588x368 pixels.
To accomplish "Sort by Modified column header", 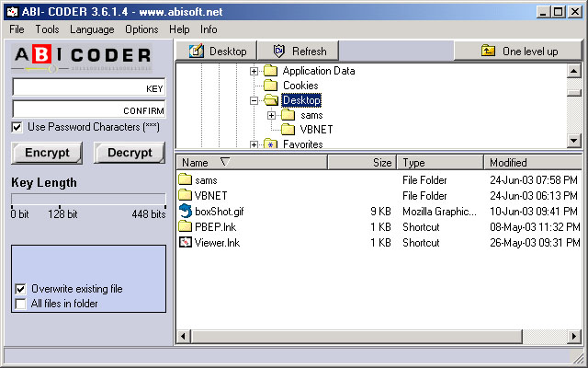I will 533,162.
